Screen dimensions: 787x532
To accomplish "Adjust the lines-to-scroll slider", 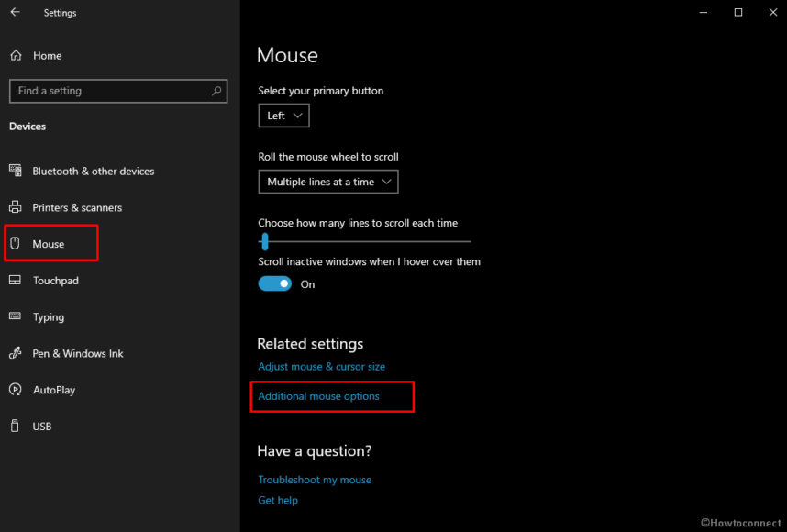I will pos(265,241).
